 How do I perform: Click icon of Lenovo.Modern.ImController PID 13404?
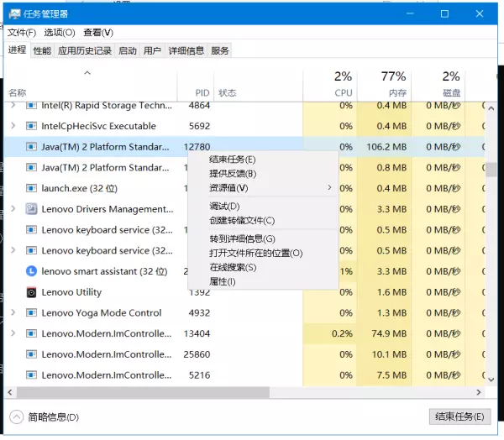(31, 333)
